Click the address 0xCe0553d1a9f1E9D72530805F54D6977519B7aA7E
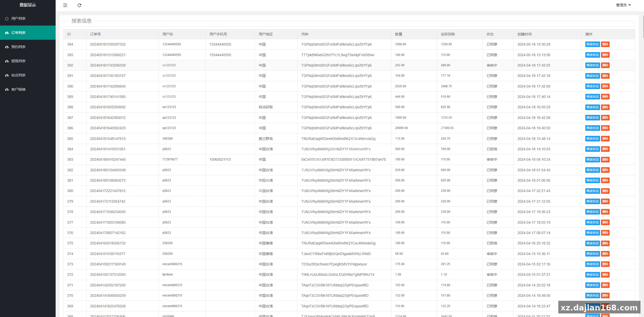 click(x=343, y=159)
